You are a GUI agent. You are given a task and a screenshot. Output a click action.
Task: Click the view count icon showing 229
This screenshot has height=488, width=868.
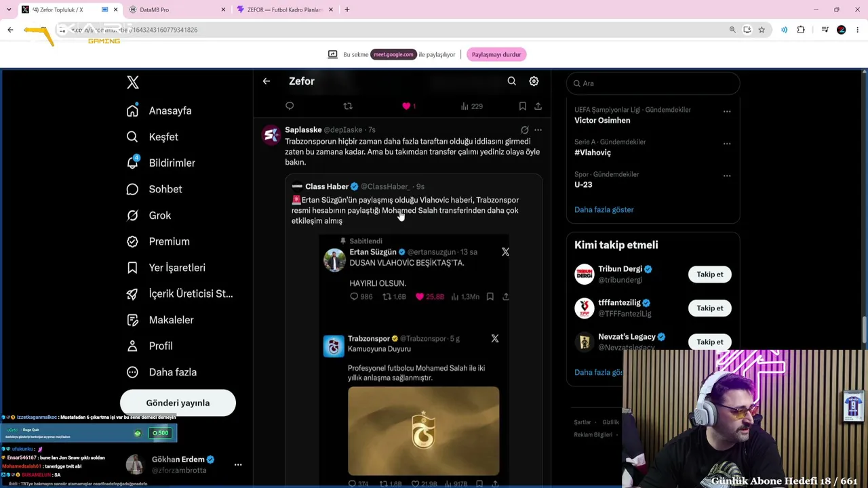(x=471, y=106)
